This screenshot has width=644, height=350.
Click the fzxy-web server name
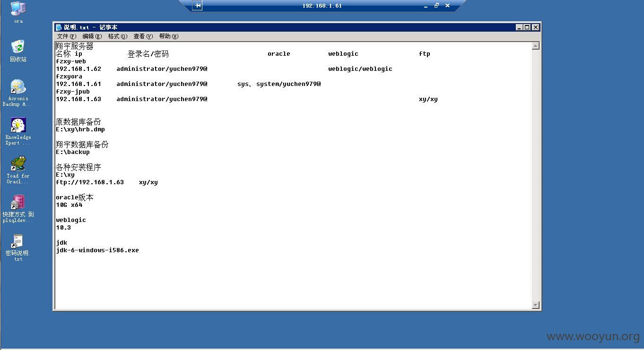click(x=71, y=61)
